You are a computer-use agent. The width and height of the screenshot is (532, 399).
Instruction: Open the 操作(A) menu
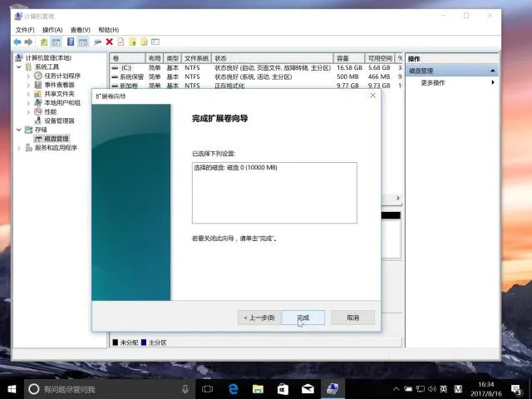(52, 30)
